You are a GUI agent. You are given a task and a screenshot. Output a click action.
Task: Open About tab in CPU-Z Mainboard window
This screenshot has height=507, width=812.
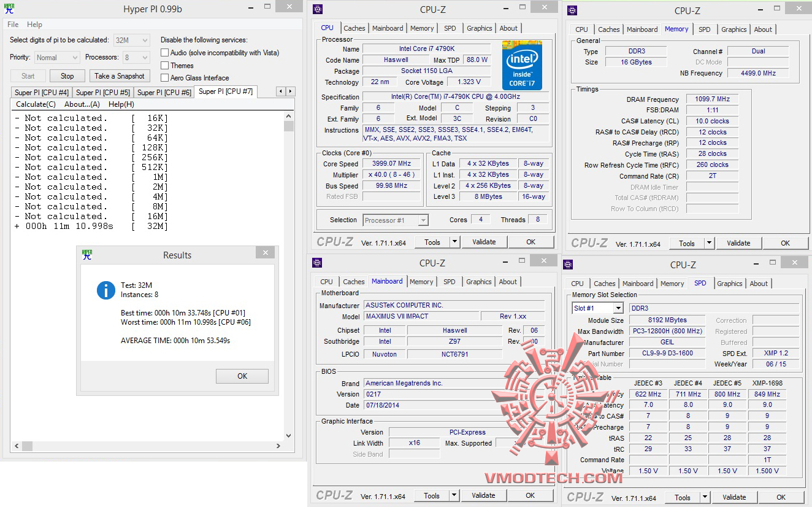point(508,282)
